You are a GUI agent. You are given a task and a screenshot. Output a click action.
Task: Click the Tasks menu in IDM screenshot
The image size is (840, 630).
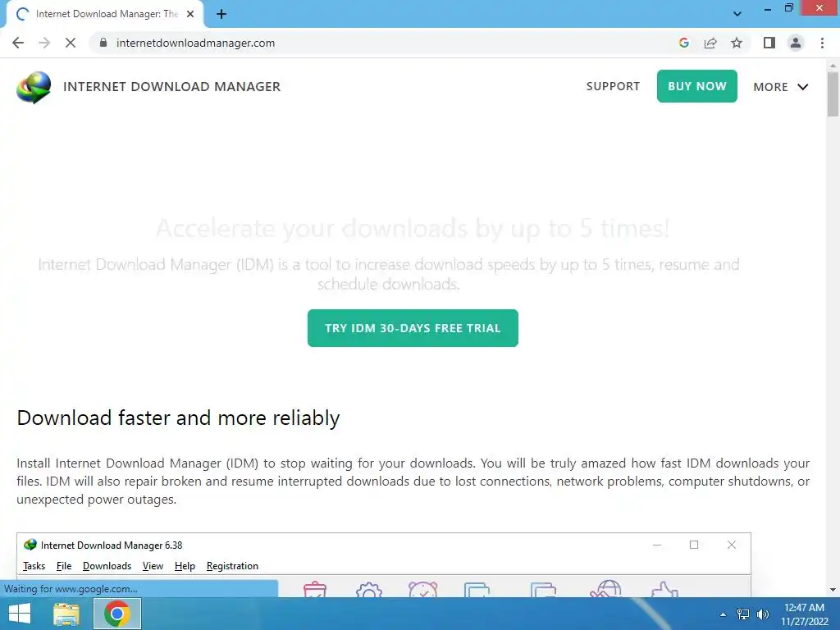(x=34, y=566)
